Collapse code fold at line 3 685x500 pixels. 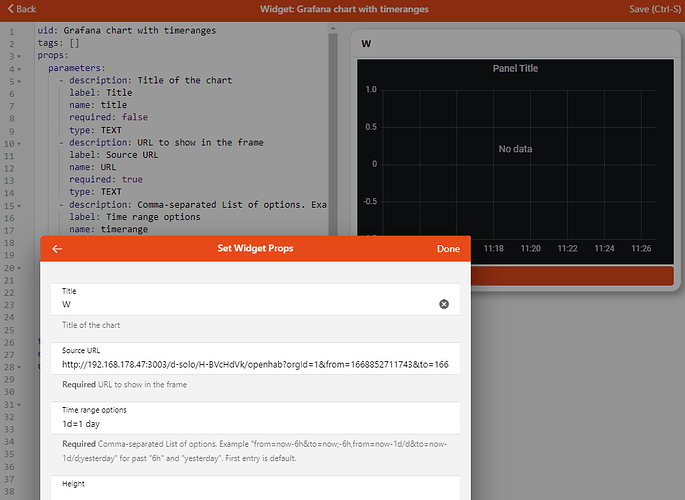click(19, 56)
